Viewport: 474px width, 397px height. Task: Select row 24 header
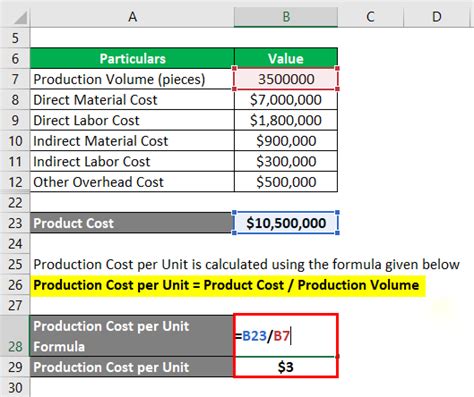tap(15, 244)
